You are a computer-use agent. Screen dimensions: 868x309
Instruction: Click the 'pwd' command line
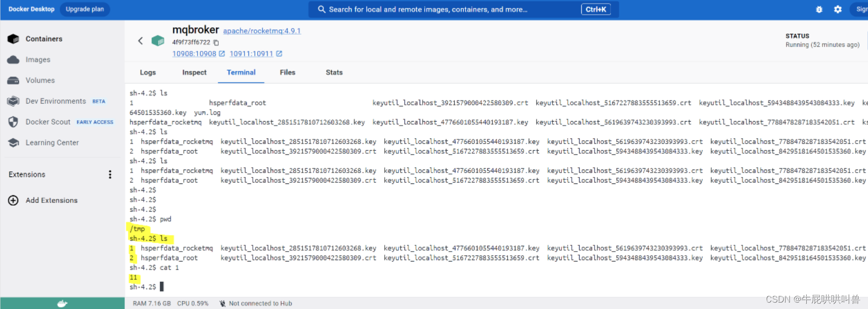150,219
